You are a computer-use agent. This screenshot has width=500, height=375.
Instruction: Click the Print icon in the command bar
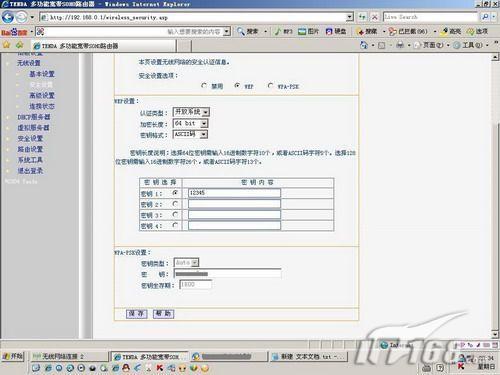point(400,45)
